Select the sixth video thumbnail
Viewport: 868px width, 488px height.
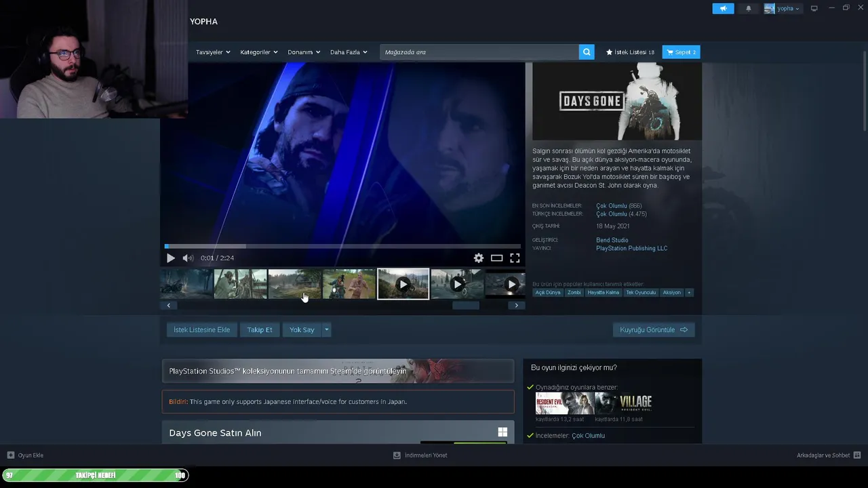tap(458, 284)
